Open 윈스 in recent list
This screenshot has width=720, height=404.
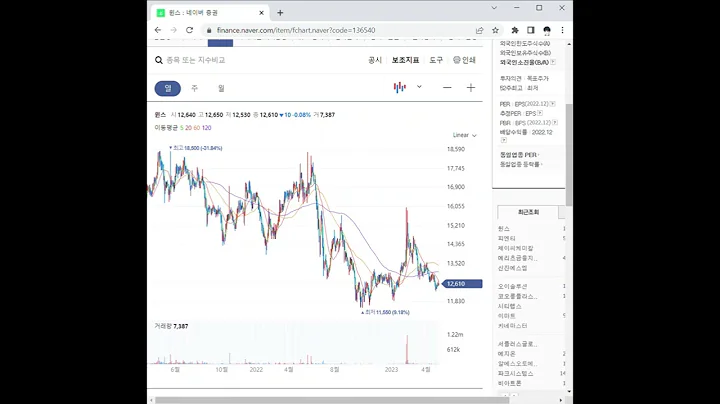504,229
